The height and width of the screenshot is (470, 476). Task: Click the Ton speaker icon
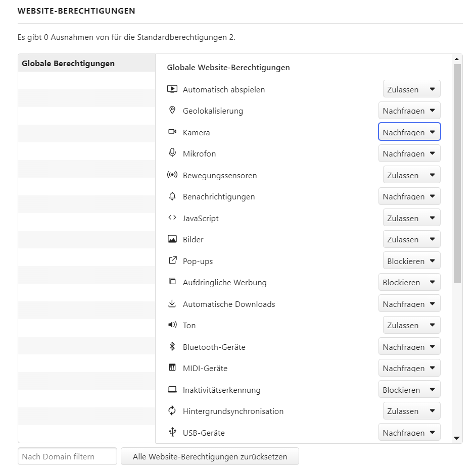tap(172, 325)
